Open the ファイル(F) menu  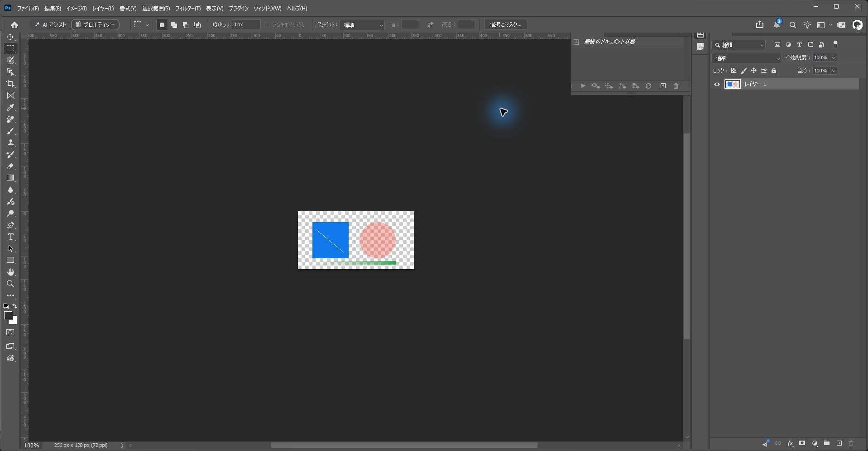[28, 9]
